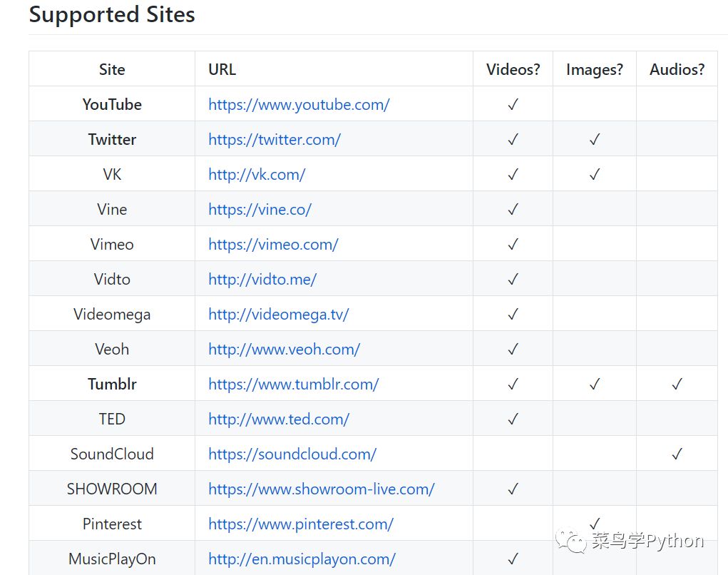
Task: Open the YouTube URL link
Action: click(x=299, y=104)
